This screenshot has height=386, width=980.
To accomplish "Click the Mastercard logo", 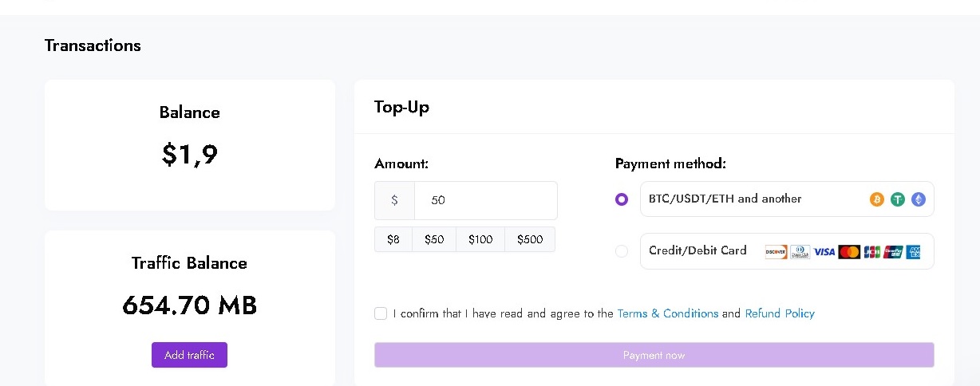I will 849,252.
